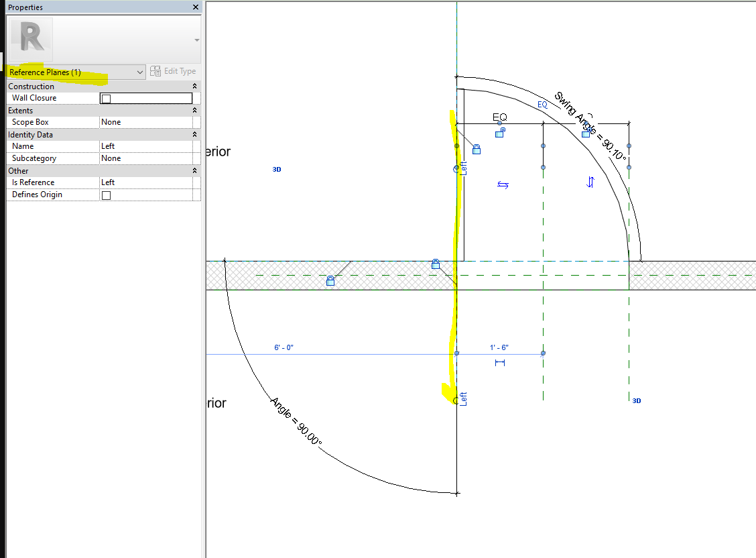Click the padlock directly below the EQ label
The height and width of the screenshot is (558, 756).
point(500,133)
